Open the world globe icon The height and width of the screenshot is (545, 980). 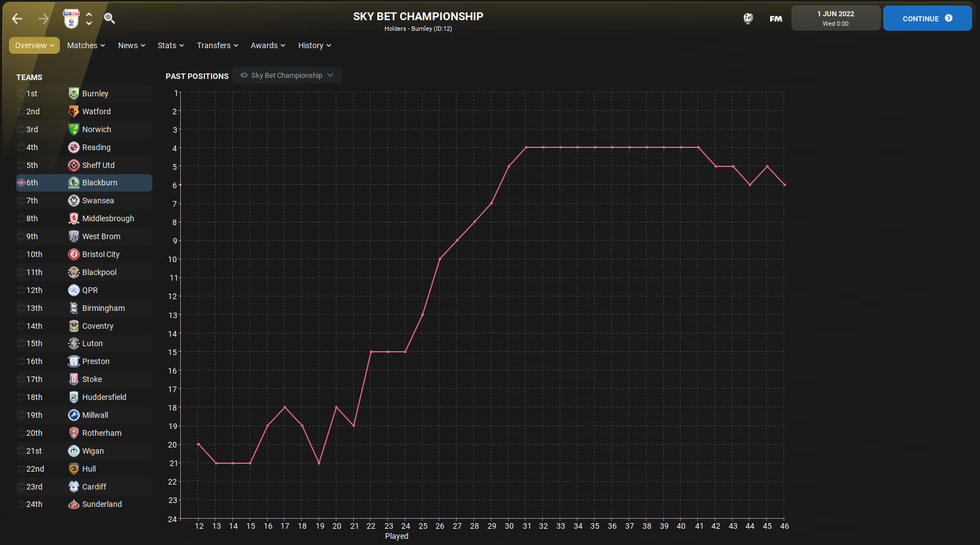[x=748, y=18]
